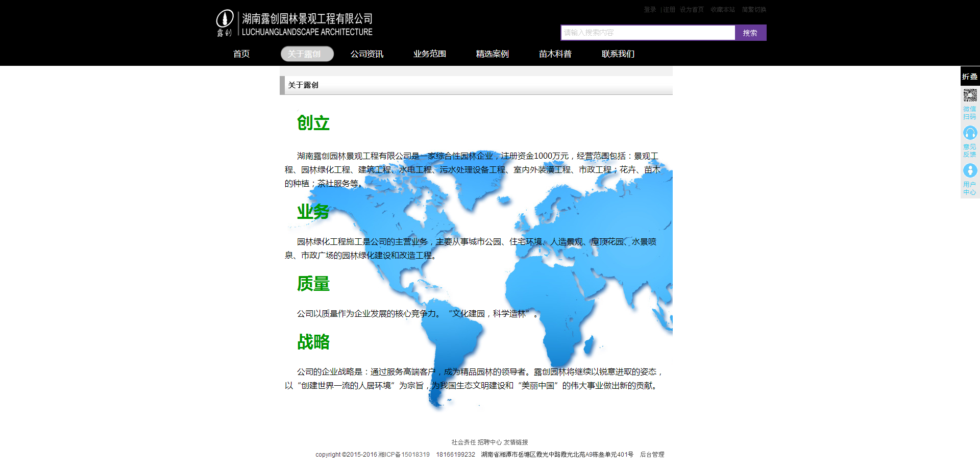Open the 社会责任 footer link
Viewport: 980px width, 473px height.
(463, 442)
